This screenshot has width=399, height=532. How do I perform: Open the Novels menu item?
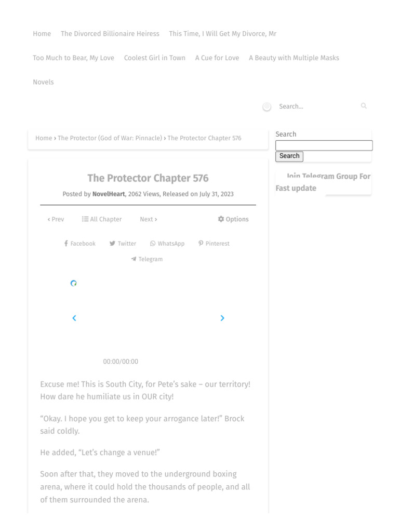click(x=43, y=82)
